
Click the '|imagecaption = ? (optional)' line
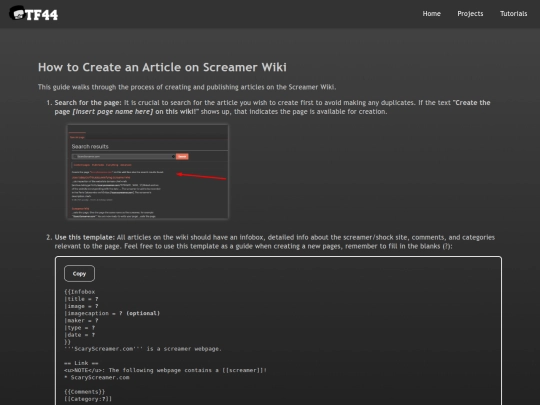point(112,313)
